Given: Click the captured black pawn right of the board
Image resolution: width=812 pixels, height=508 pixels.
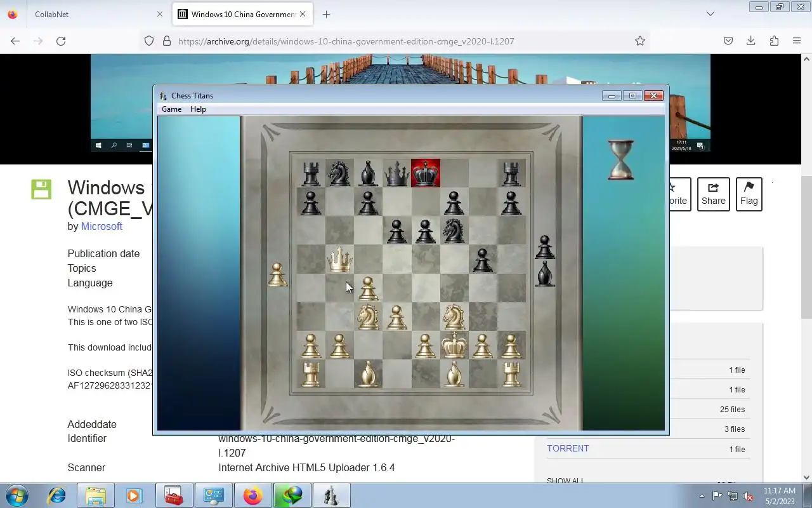Looking at the screenshot, I should coord(545,247).
